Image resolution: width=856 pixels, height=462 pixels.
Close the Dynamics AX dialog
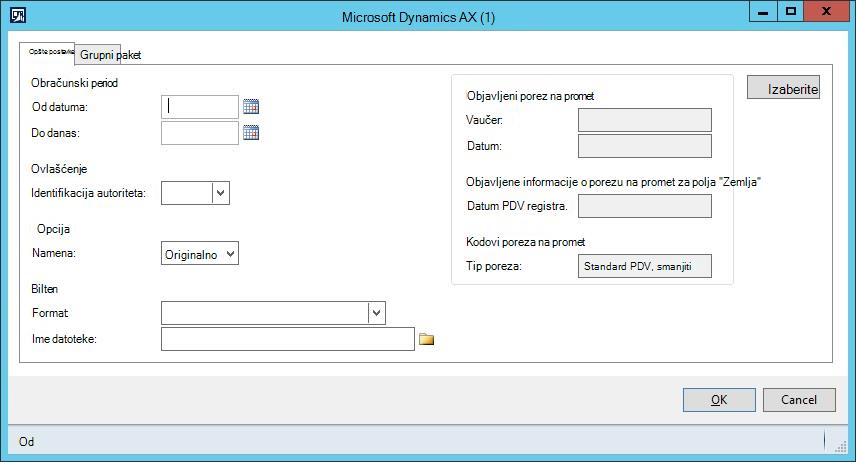click(826, 11)
